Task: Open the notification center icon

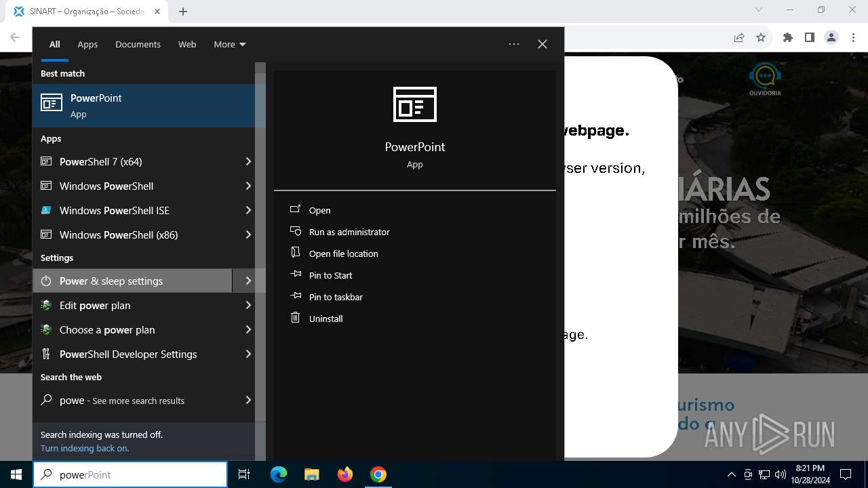Action: (x=846, y=474)
